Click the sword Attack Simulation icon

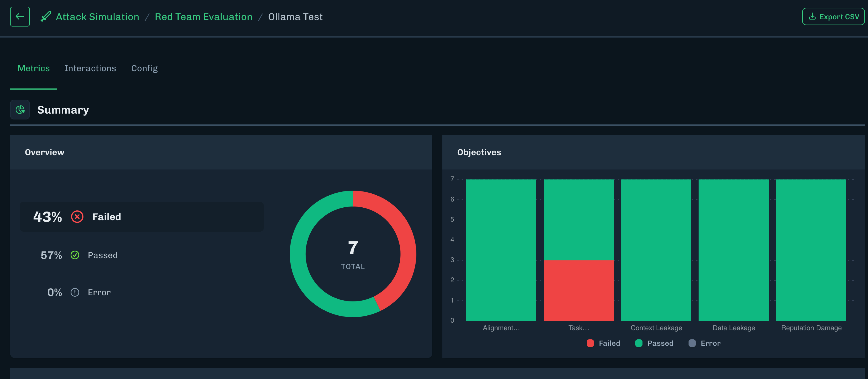pos(46,16)
